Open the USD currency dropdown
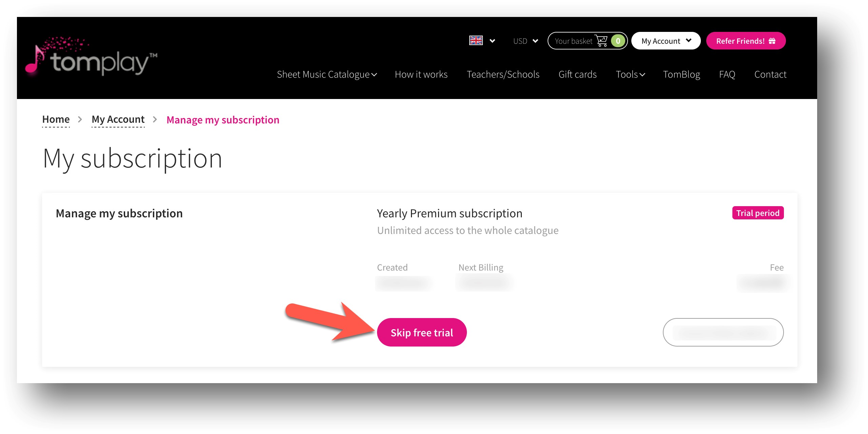Image resolution: width=868 pixels, height=434 pixels. 526,41
